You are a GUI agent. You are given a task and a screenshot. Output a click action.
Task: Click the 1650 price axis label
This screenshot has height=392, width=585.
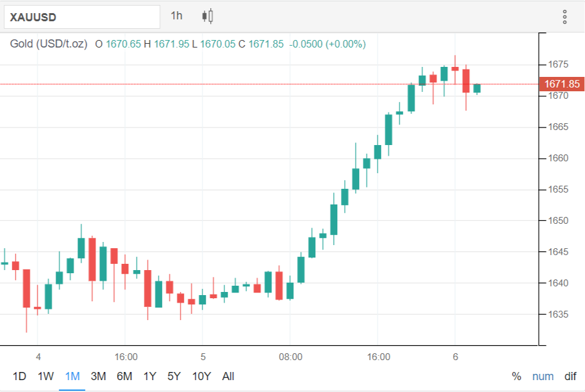557,221
